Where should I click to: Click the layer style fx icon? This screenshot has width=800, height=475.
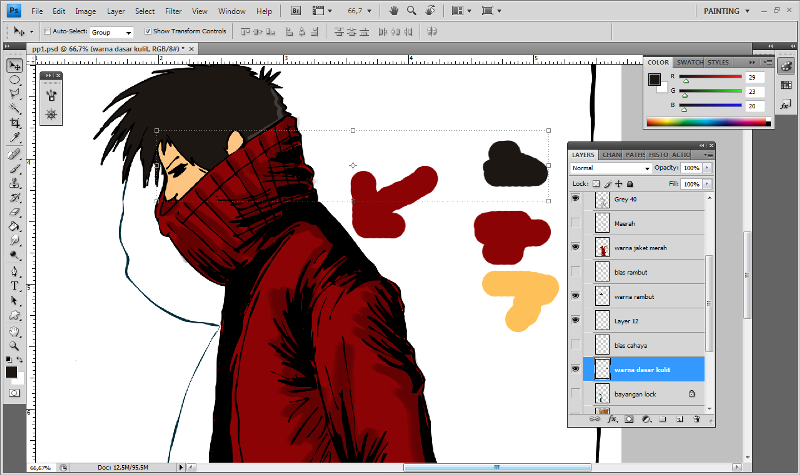click(x=612, y=420)
